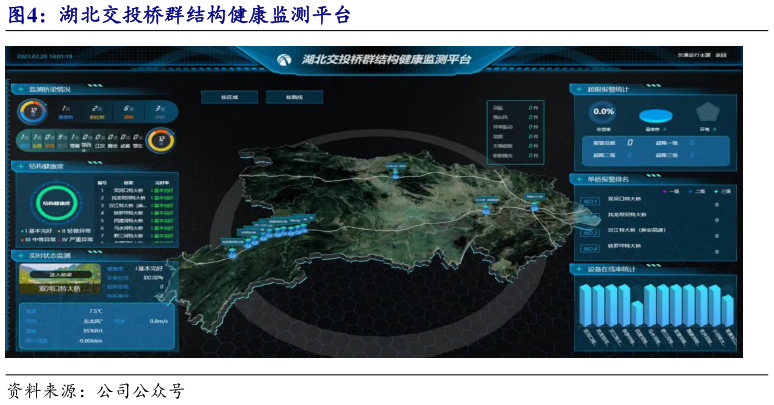Click the shortest bar near the chart middle
The height and width of the screenshot is (405, 774).
pyautogui.click(x=637, y=313)
